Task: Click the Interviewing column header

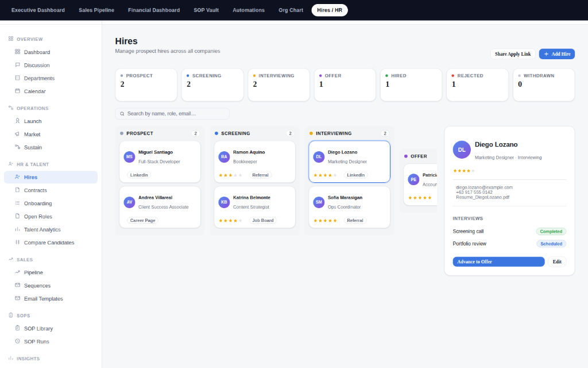Action: [x=349, y=133]
